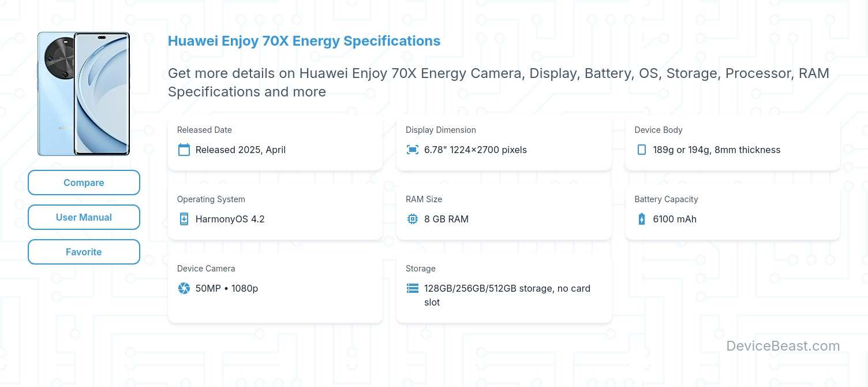Click the camera aperture icon
Screen dimensions: 868x387
tap(184, 288)
